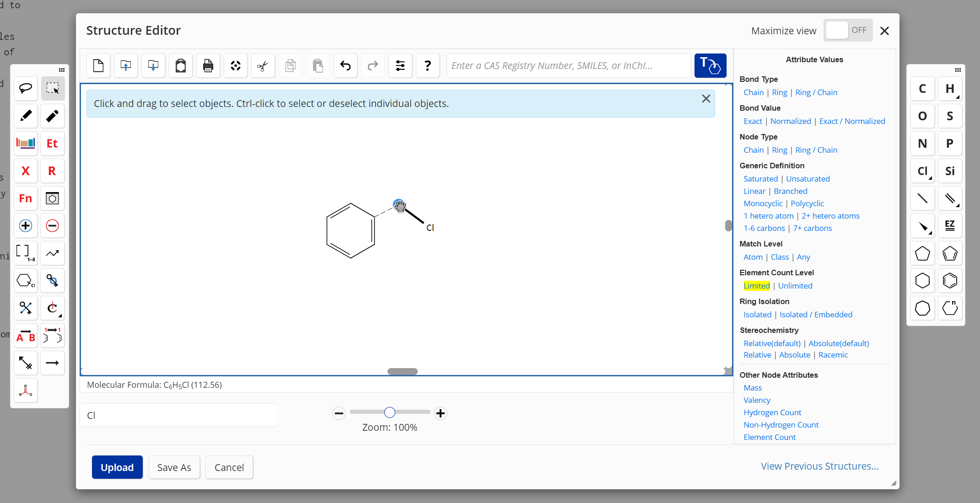Viewport: 980px width, 503px height.
Task: Toggle the Maximize view switch
Action: 848,30
